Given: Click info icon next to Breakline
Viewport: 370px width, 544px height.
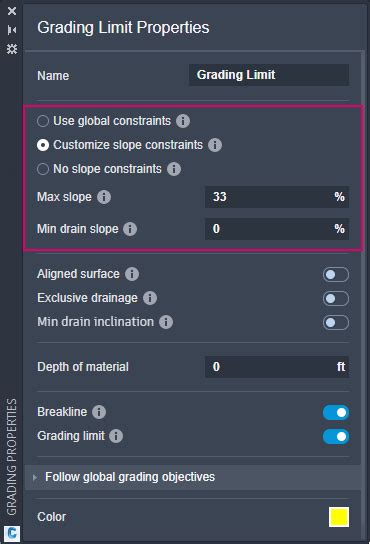Looking at the screenshot, I should (x=99, y=412).
